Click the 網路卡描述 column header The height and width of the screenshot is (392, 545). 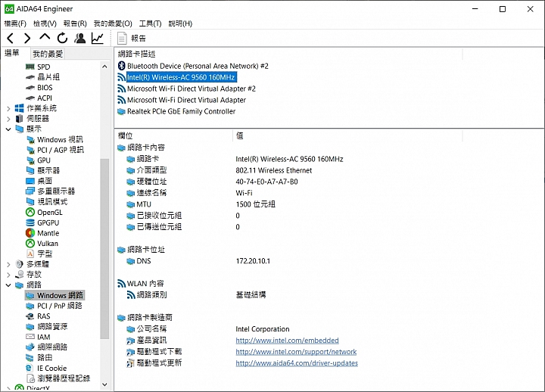(x=288, y=54)
